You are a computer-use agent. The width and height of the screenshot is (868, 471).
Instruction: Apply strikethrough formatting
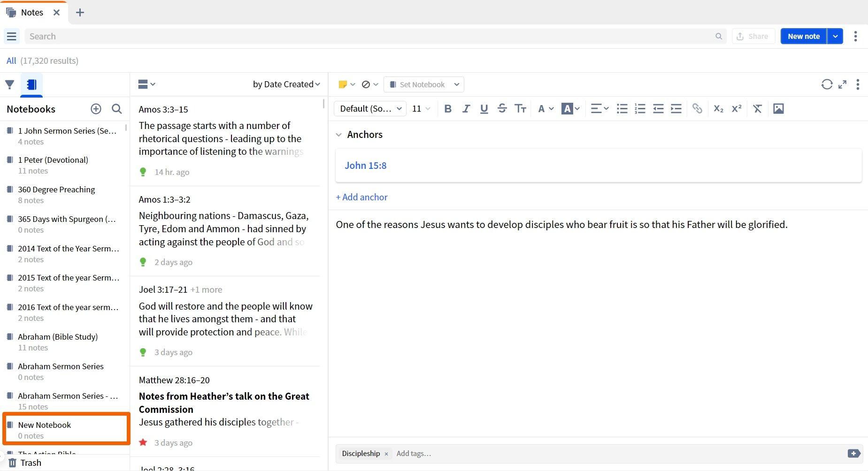click(502, 109)
